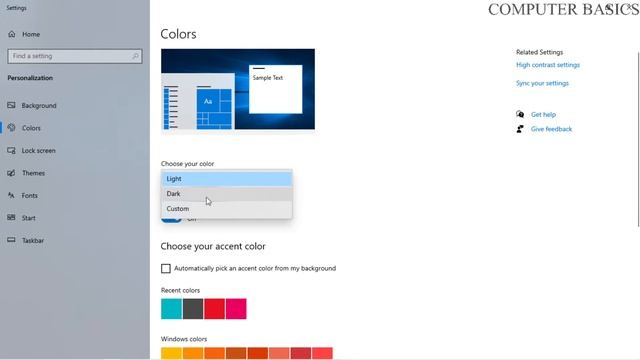640x360 pixels.
Task: Click the color preview thumbnail
Action: click(x=238, y=89)
